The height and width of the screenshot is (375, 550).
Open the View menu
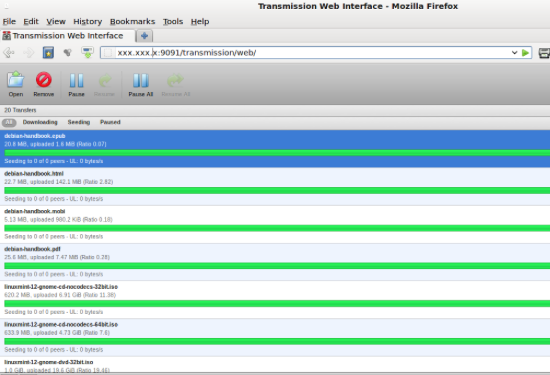56,21
